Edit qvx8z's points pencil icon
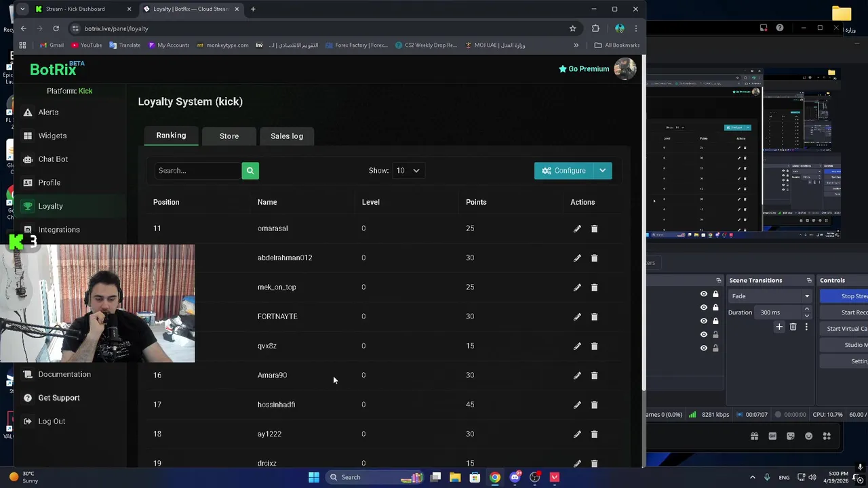 577,346
